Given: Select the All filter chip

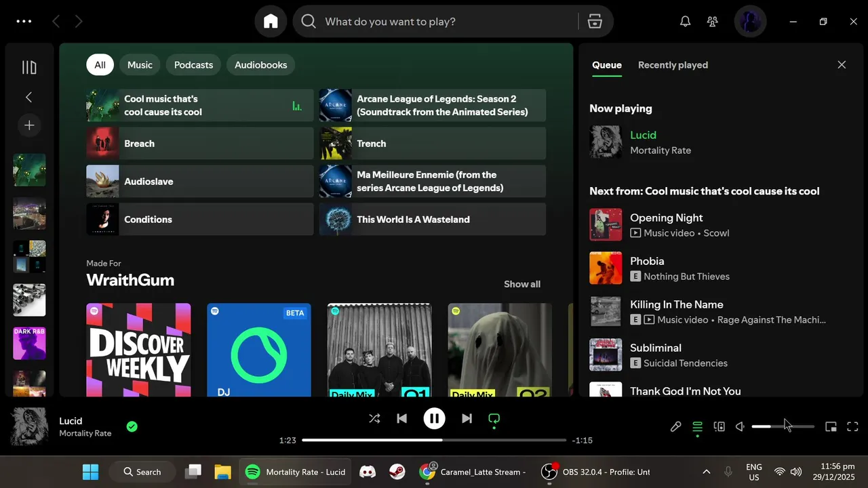Looking at the screenshot, I should (100, 65).
